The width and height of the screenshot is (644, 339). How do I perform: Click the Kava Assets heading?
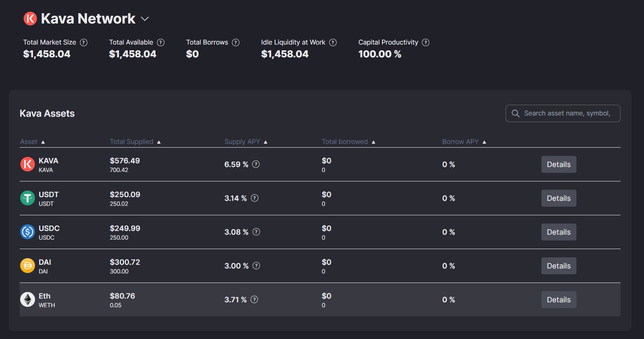[47, 113]
